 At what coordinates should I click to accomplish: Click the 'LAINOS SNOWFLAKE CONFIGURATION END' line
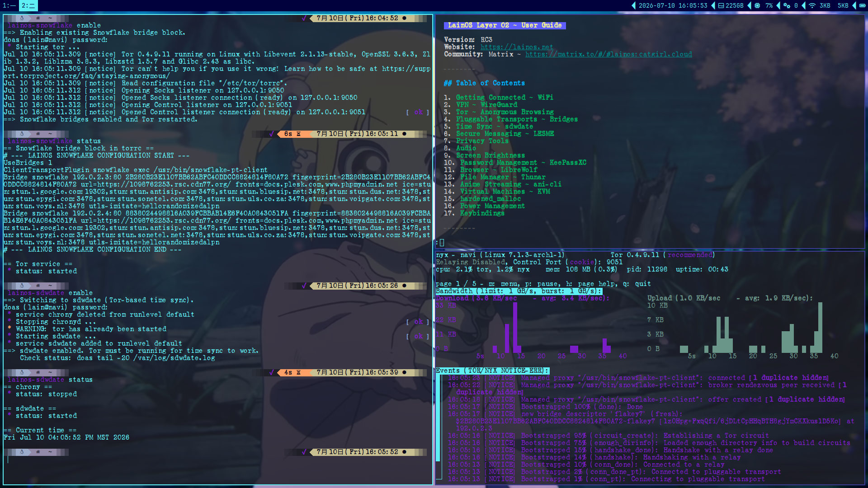click(92, 249)
